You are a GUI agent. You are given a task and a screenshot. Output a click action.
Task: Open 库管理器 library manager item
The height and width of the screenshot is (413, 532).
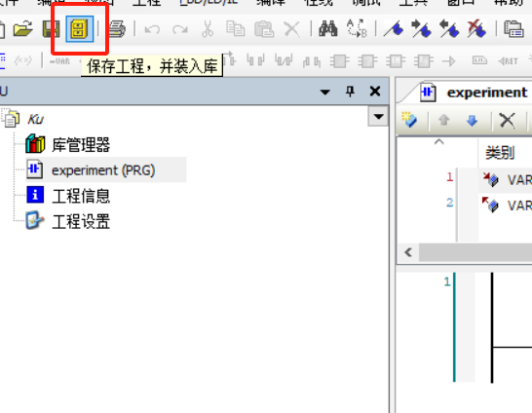click(x=81, y=145)
